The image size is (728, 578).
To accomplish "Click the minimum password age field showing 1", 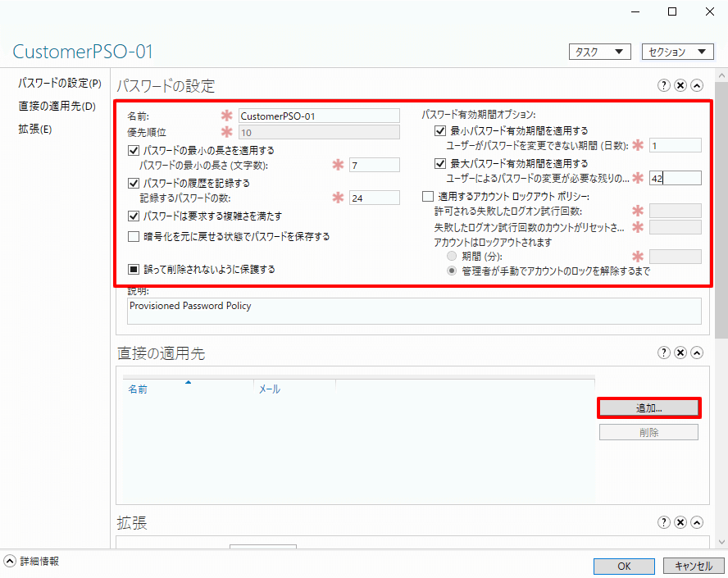I will 675,145.
